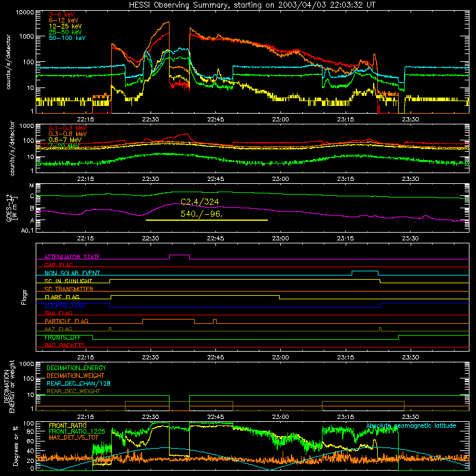
Task: Click 22:45 time label below the Flags panel
Action: tap(215, 358)
